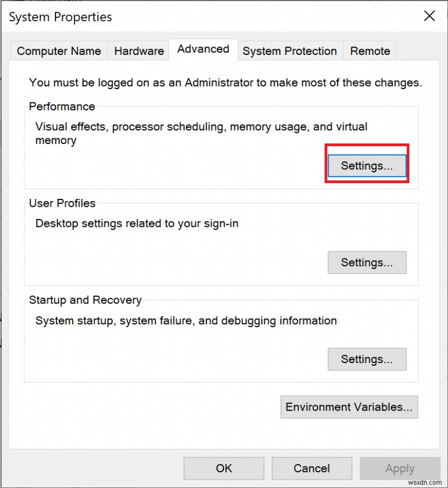Switch to the Computer Name tab
Viewport: 448px width, 488px height.
coord(58,50)
